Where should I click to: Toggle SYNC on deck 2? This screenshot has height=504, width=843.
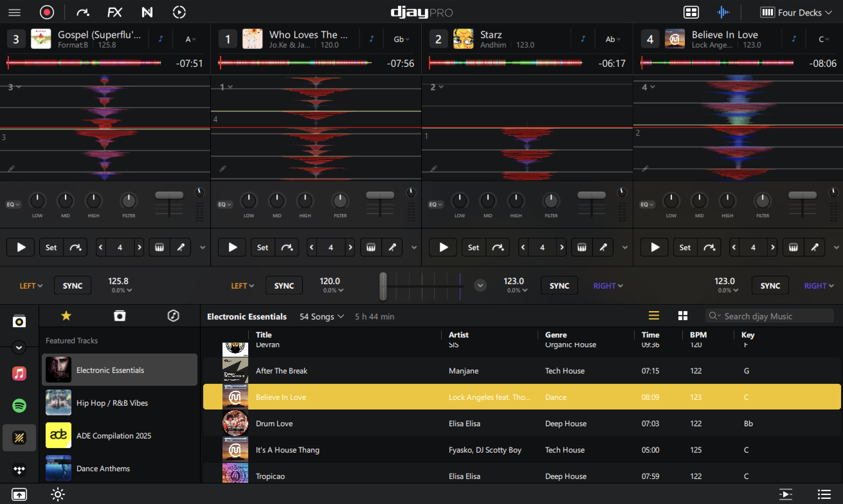point(559,286)
